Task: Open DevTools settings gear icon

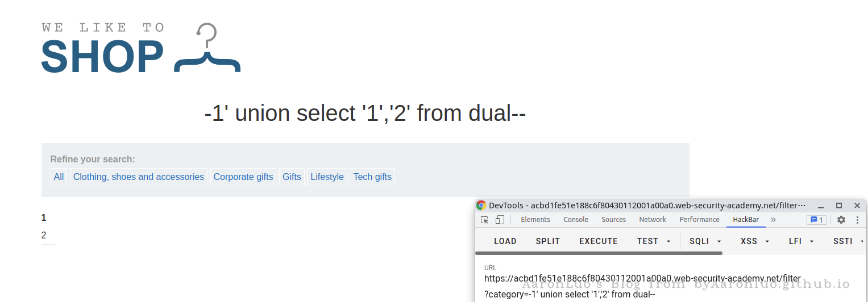Action: pos(841,220)
